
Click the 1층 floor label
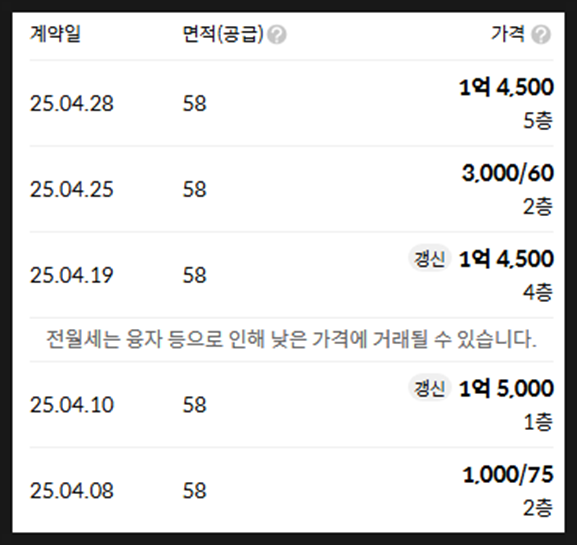538,422
